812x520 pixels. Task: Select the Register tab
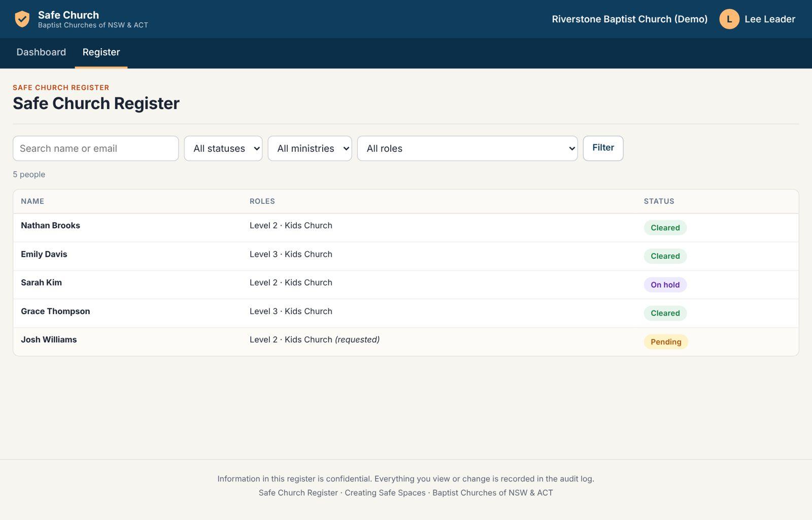coord(101,52)
